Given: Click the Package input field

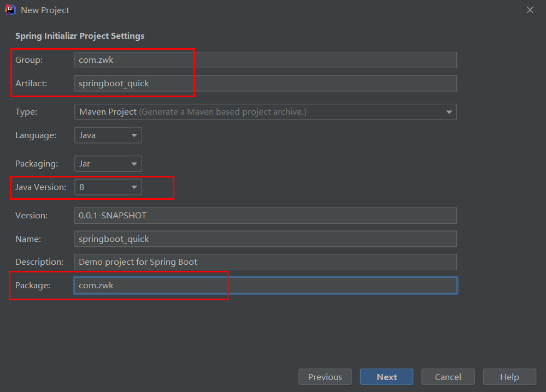Looking at the screenshot, I should 265,286.
